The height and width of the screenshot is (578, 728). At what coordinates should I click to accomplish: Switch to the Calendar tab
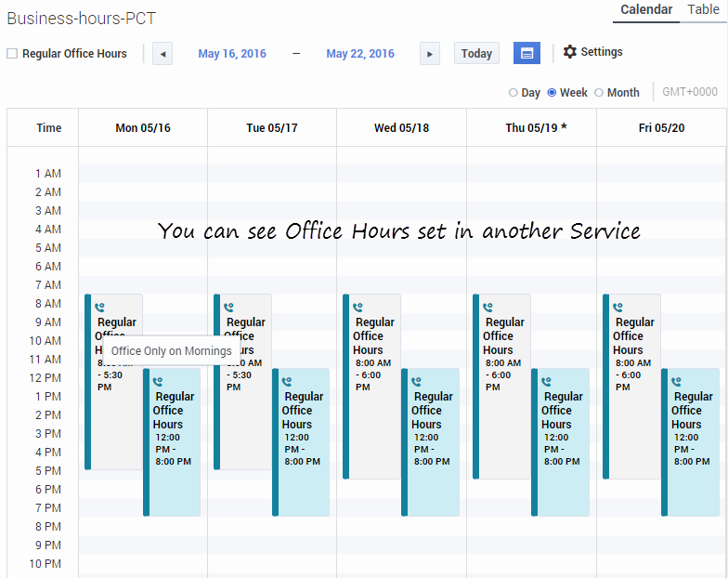646,10
